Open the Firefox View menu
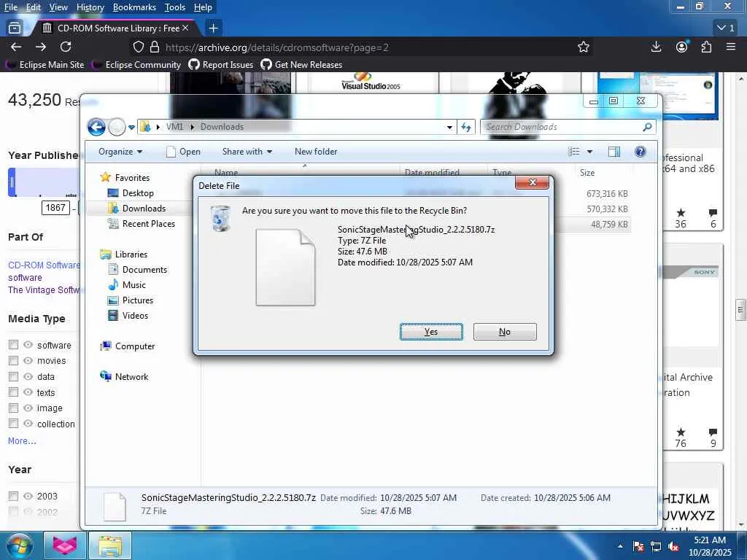Image resolution: width=747 pixels, height=560 pixels. (58, 7)
